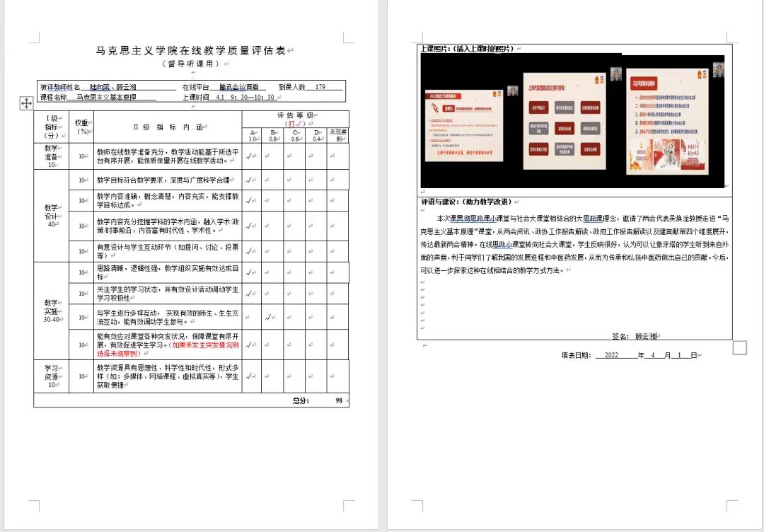764x532 pixels.
Task: Click the 填表日期: label
Action: 576,355
